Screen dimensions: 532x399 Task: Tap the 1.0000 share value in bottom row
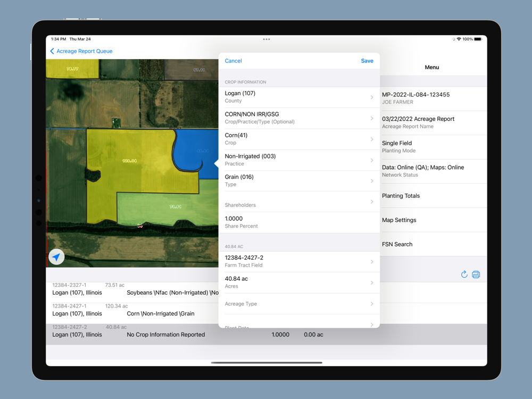click(280, 335)
